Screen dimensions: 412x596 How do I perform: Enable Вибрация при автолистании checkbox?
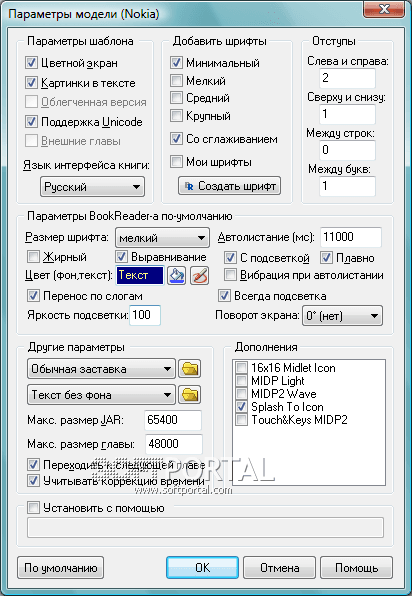(230, 275)
